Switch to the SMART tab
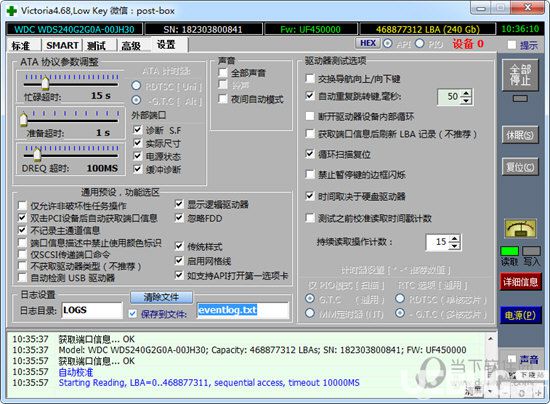550x404 pixels. tap(62, 46)
